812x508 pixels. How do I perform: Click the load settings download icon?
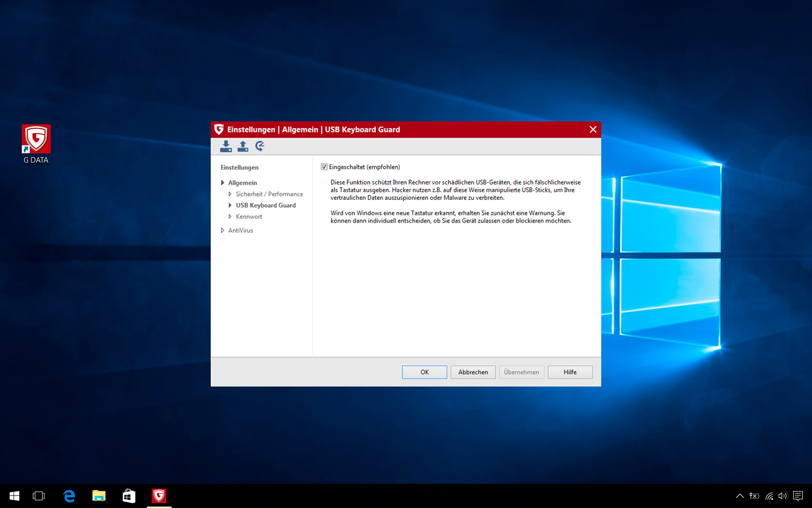click(226, 146)
